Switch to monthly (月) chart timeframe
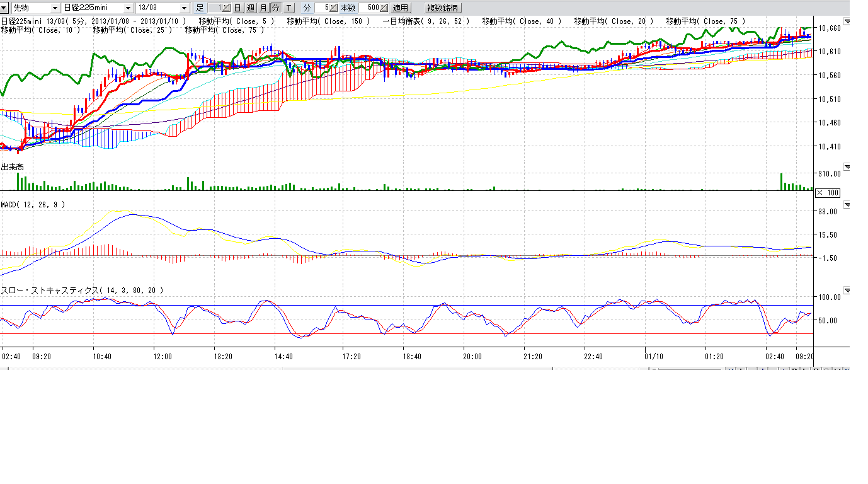868x484 pixels. [263, 8]
